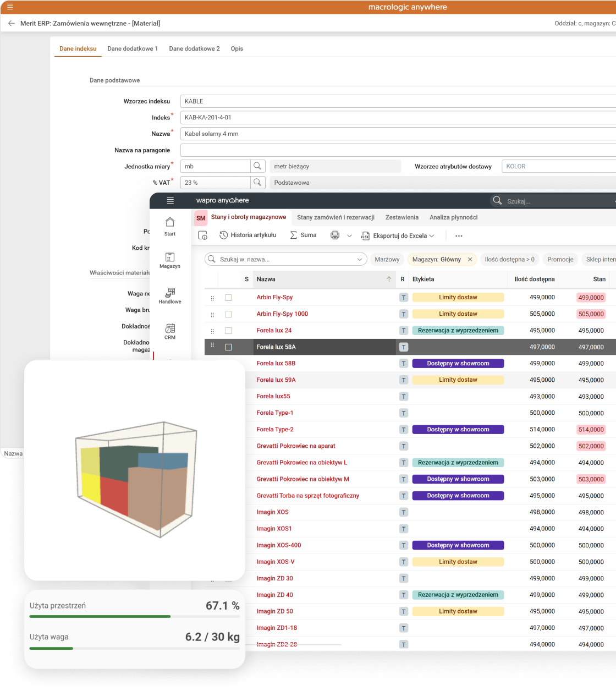Open Magazyn module in sidebar
Image resolution: width=616 pixels, height=691 pixels.
point(170,260)
